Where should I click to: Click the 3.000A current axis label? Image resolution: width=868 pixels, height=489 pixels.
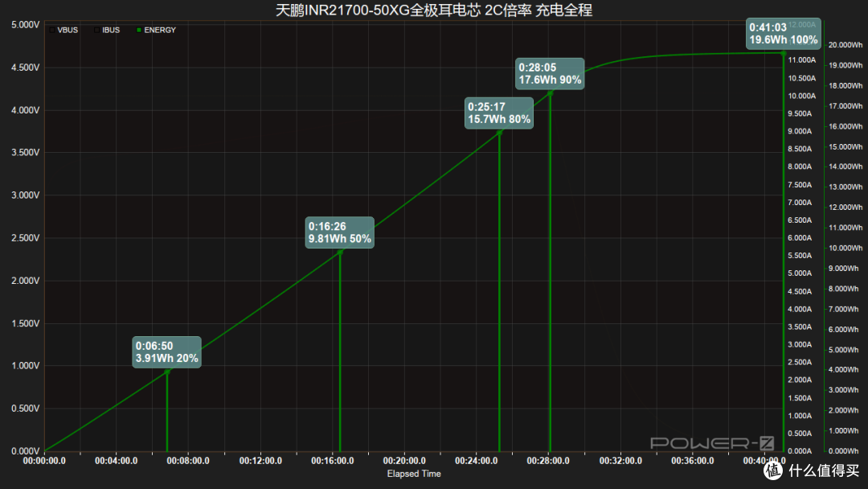click(800, 344)
